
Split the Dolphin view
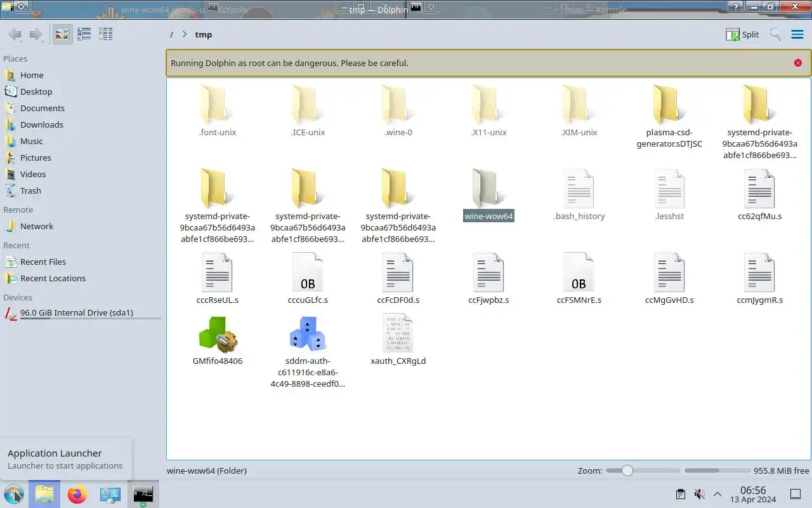point(742,34)
